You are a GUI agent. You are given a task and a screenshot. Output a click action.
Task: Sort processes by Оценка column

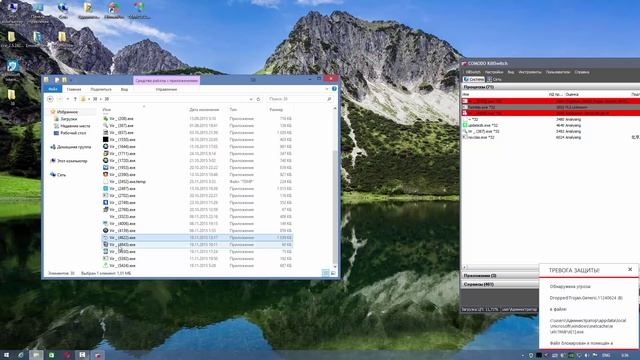pyautogui.click(x=571, y=94)
